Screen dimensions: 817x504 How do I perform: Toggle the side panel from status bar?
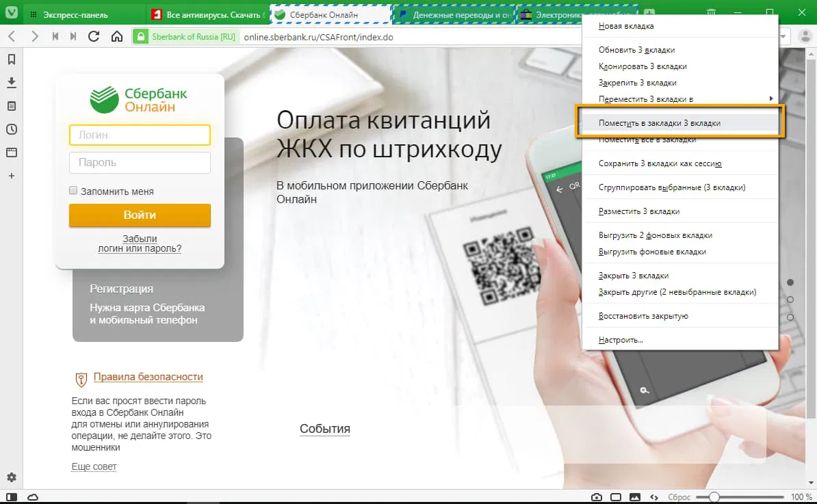pos(12,497)
